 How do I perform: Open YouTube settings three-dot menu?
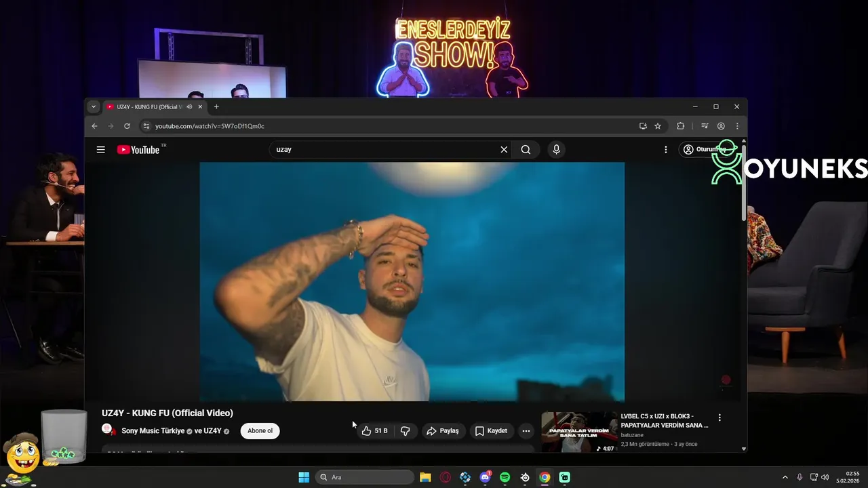click(666, 150)
